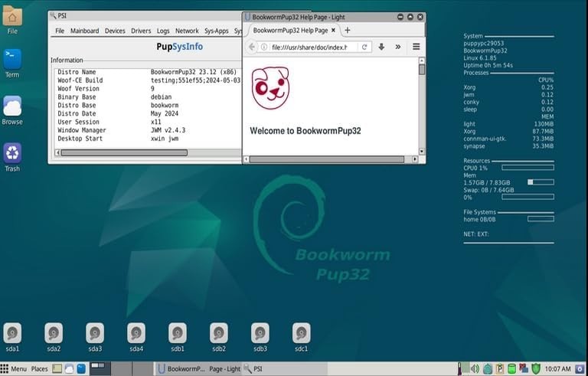Viewport: 588px width, 376px height.
Task: Click the show desktop taskbar icon
Action: point(57,369)
